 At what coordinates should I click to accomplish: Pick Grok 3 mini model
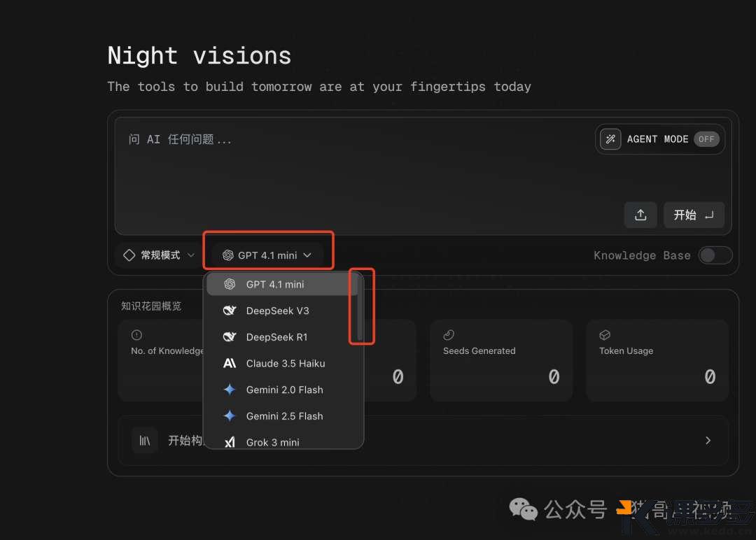coord(281,442)
